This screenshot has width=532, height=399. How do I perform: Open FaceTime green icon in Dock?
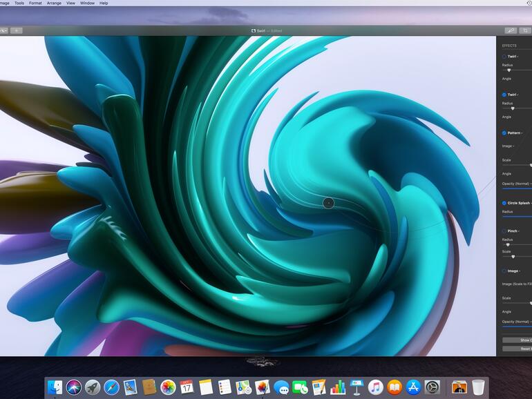(300, 387)
